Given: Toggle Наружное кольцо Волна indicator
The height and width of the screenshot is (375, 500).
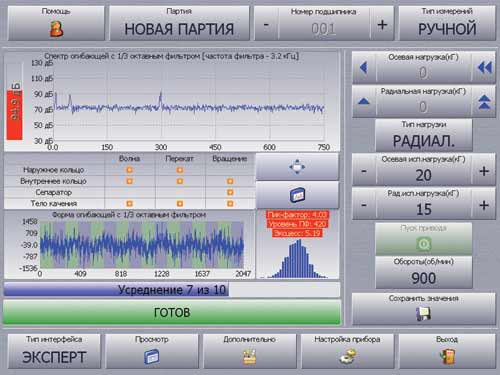Looking at the screenshot, I should point(129,170).
